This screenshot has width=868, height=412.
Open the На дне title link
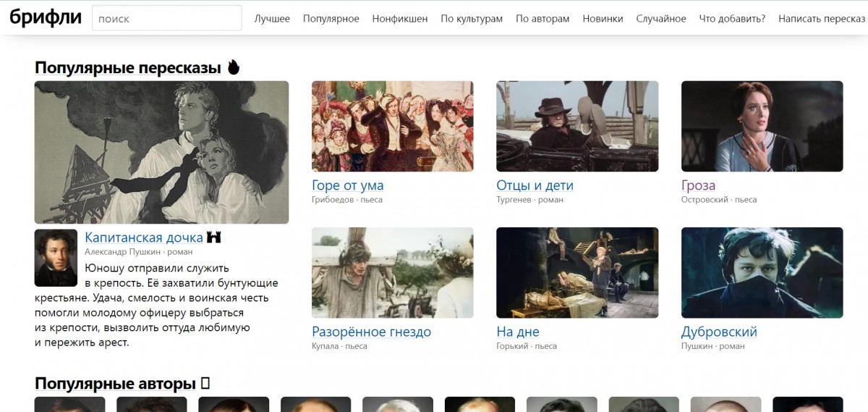click(x=518, y=332)
